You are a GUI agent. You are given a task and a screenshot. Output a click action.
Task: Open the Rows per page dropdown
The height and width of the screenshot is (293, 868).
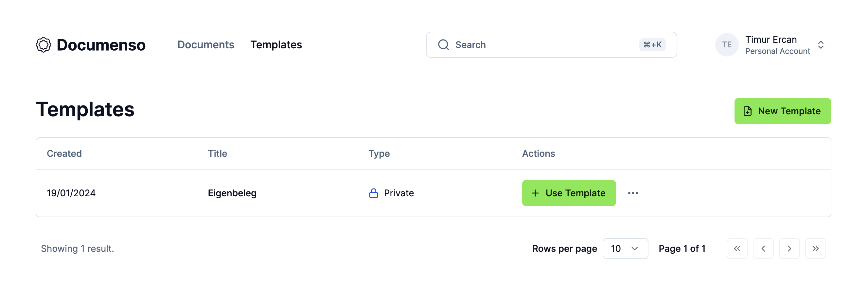[x=625, y=249]
